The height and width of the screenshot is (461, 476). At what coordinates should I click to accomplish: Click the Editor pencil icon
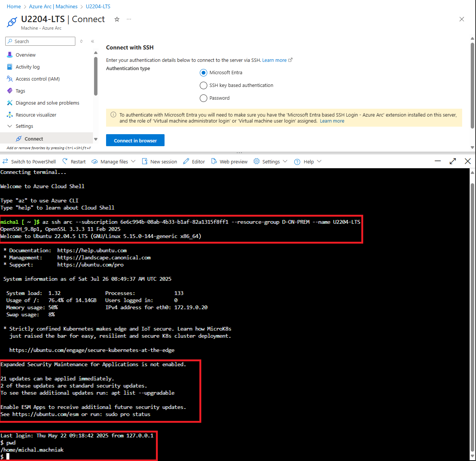186,161
